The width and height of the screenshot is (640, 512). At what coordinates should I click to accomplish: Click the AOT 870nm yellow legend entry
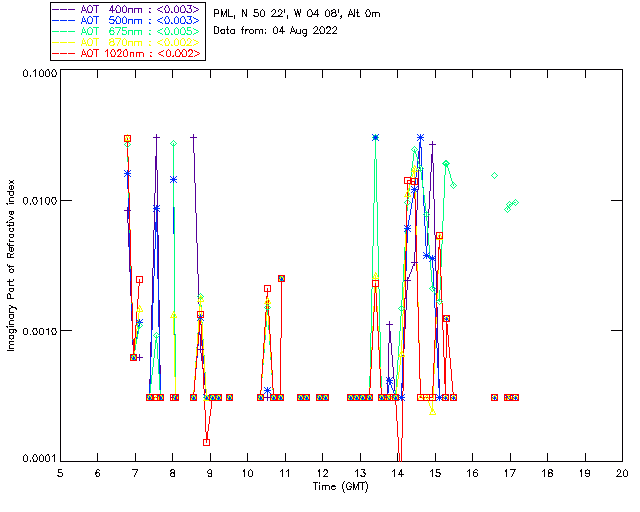click(126, 42)
